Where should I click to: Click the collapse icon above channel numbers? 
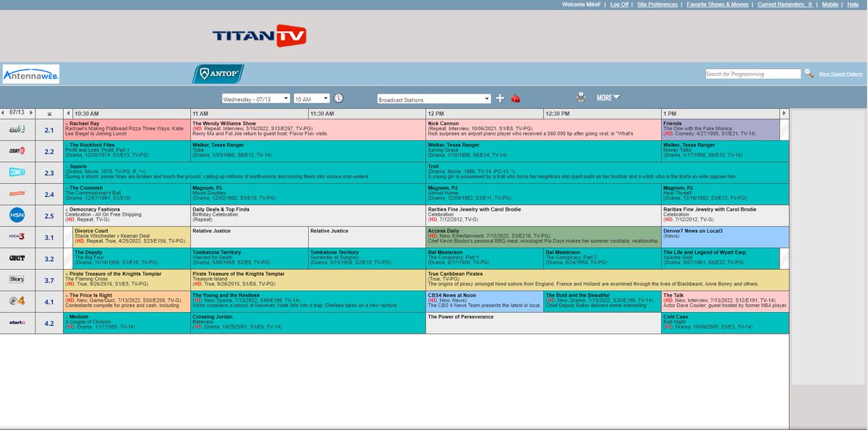[49, 114]
